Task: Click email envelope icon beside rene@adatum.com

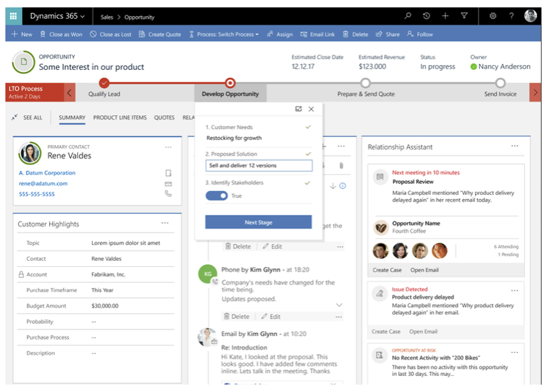Action: click(168, 184)
